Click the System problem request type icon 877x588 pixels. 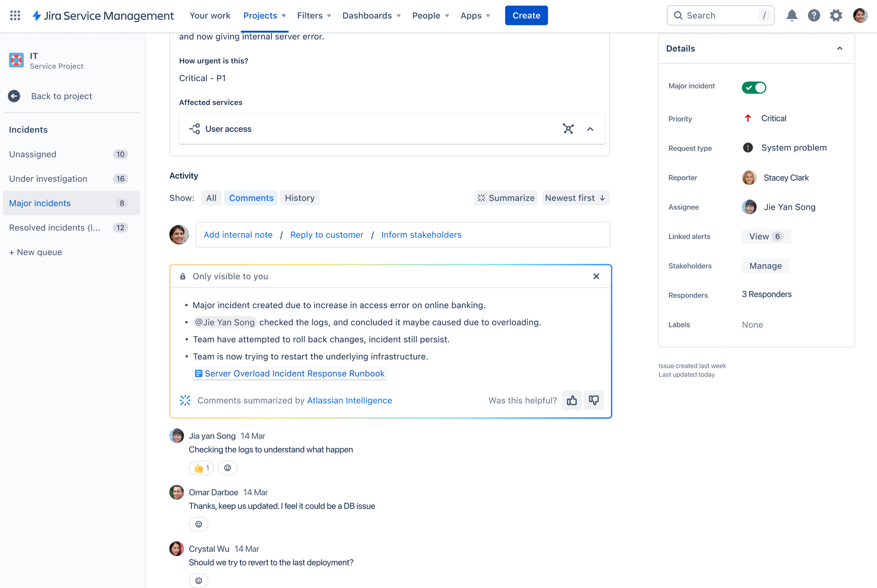[x=748, y=148]
